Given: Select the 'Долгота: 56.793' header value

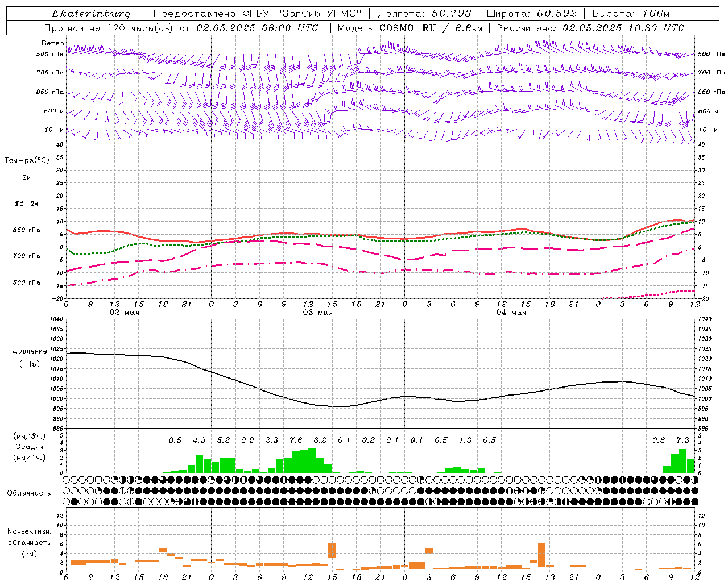Looking at the screenshot, I should pos(425,14).
